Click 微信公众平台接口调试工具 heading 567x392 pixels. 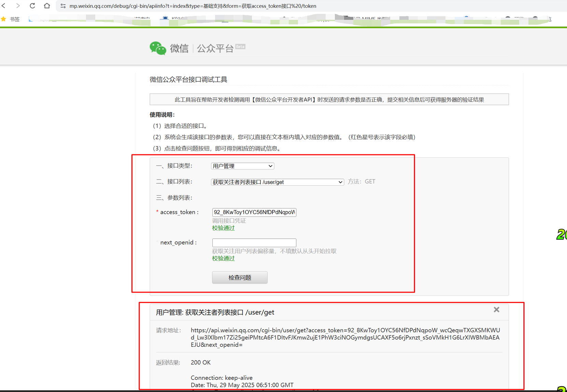tap(188, 80)
